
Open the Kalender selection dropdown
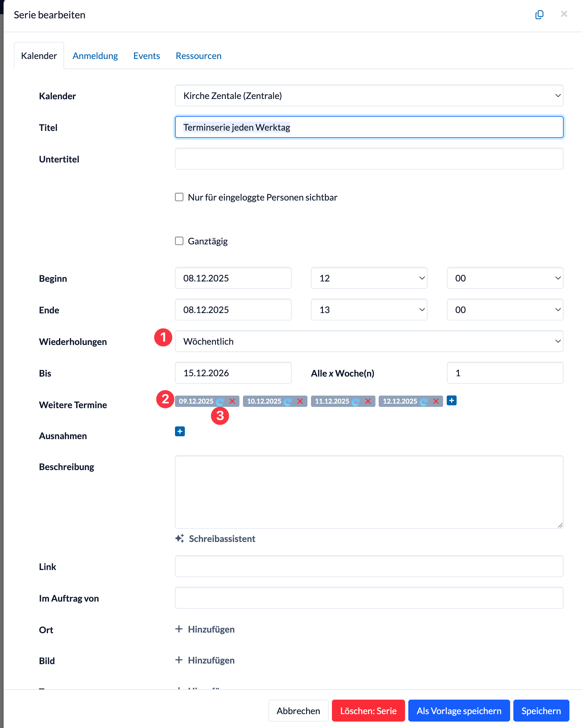(x=369, y=95)
